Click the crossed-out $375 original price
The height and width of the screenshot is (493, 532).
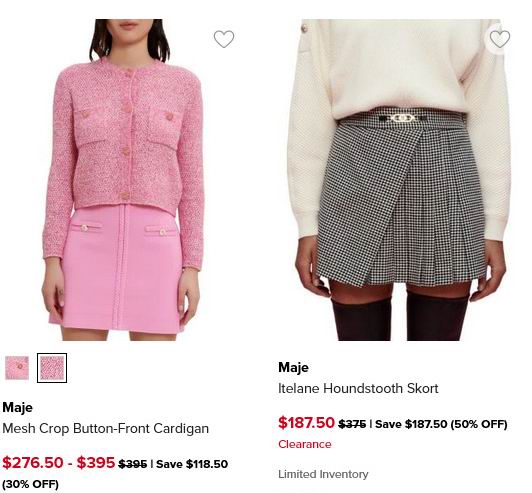pos(352,424)
